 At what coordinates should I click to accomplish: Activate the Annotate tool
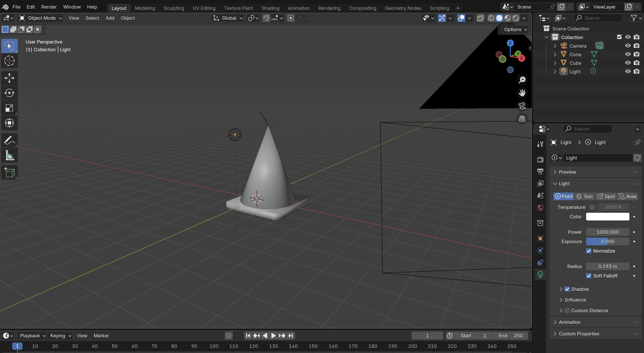click(x=9, y=140)
